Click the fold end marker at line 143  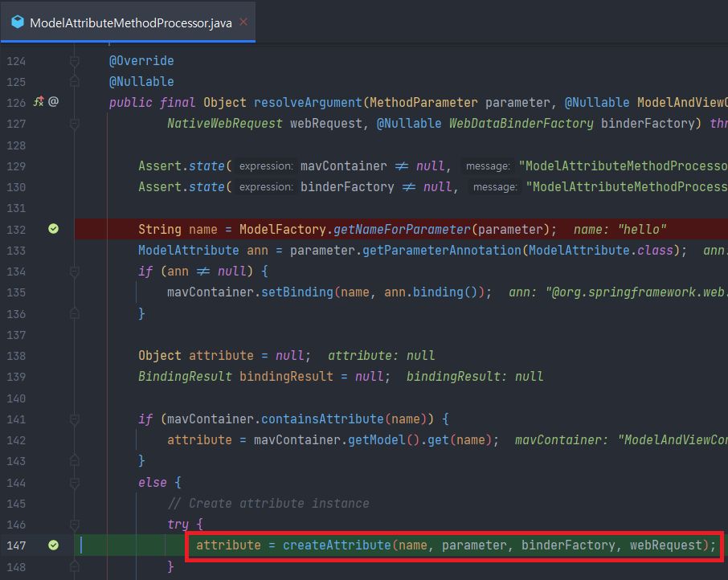click(74, 461)
